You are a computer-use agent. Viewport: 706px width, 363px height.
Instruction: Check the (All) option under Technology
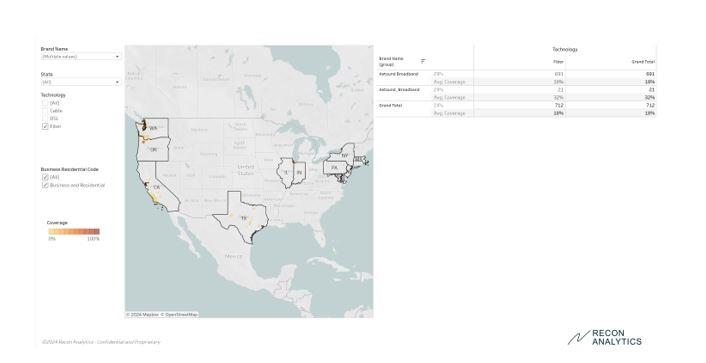tap(45, 103)
